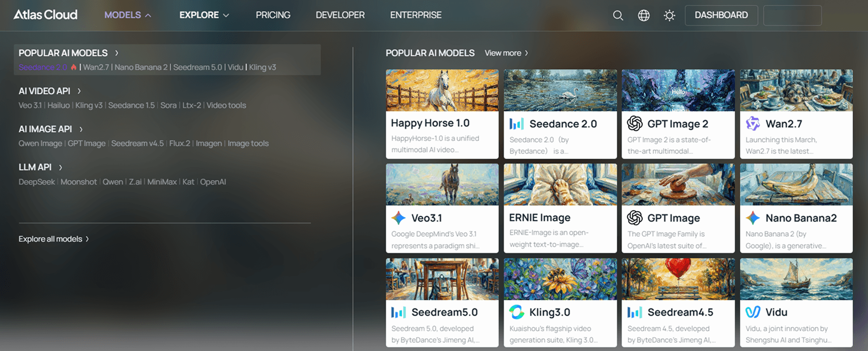Open the AI IMAGE API category
868x351 pixels.
point(45,129)
